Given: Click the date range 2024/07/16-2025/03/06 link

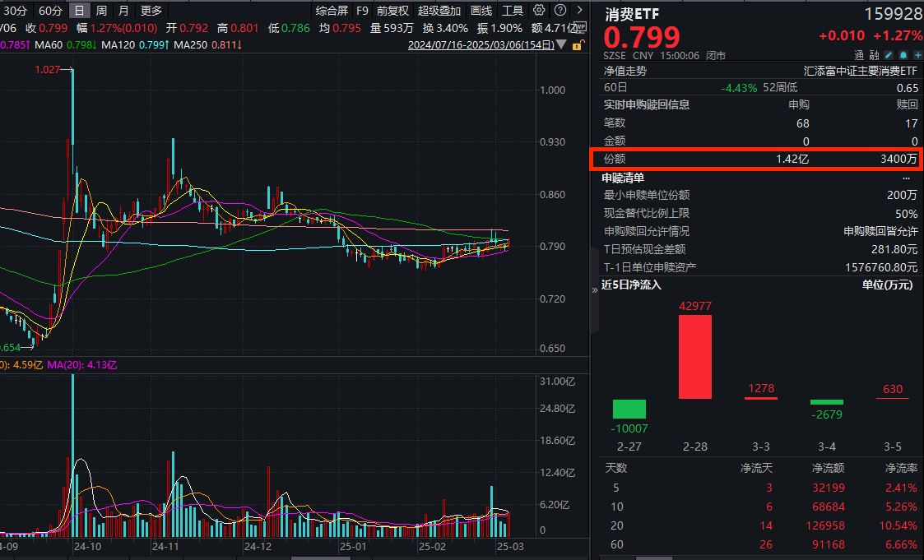Looking at the screenshot, I should click(x=481, y=44).
